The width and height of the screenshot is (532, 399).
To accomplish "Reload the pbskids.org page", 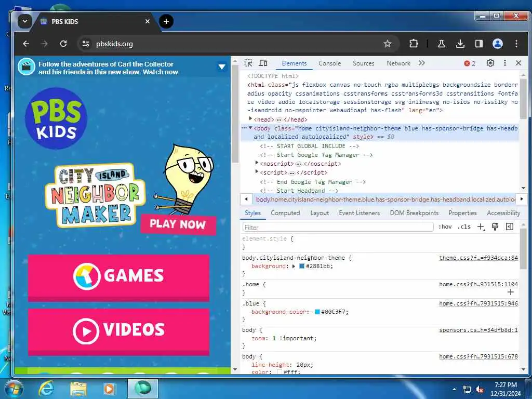I will pyautogui.click(x=63, y=44).
